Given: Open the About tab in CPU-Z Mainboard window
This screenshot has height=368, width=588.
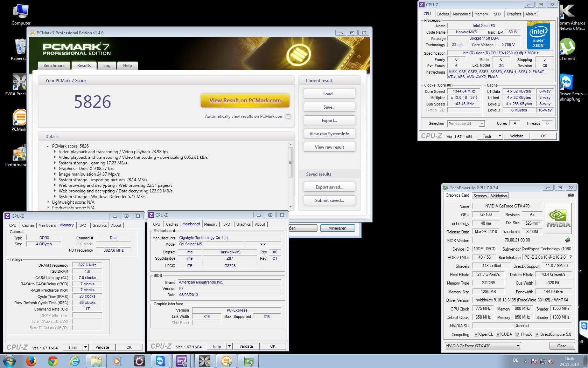Looking at the screenshot, I should point(260,224).
